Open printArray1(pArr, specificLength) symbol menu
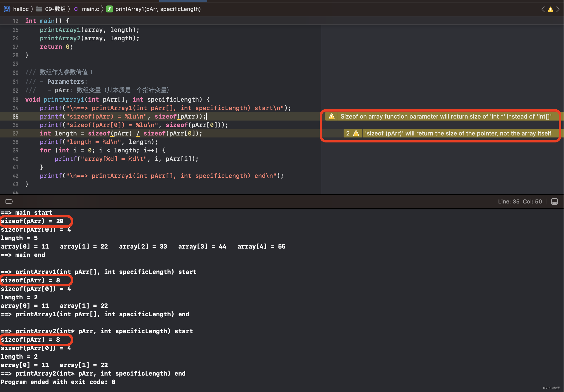The width and height of the screenshot is (564, 392). pyautogui.click(x=158, y=9)
